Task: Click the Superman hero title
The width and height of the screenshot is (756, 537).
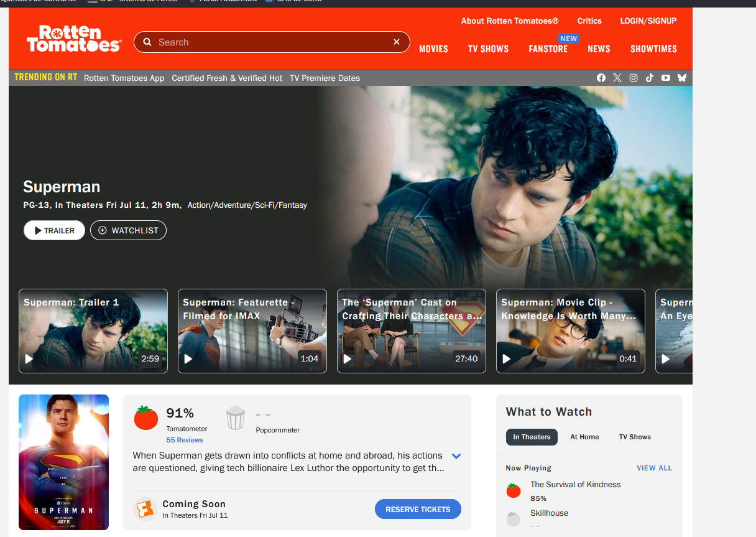Action: tap(62, 187)
